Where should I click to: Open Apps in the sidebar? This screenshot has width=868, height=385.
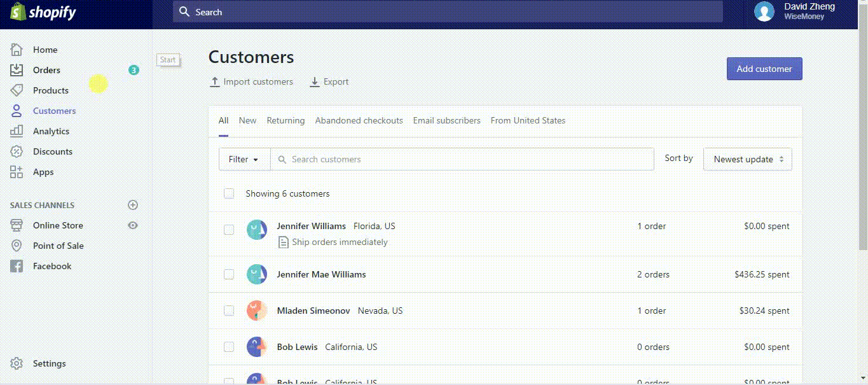(43, 172)
